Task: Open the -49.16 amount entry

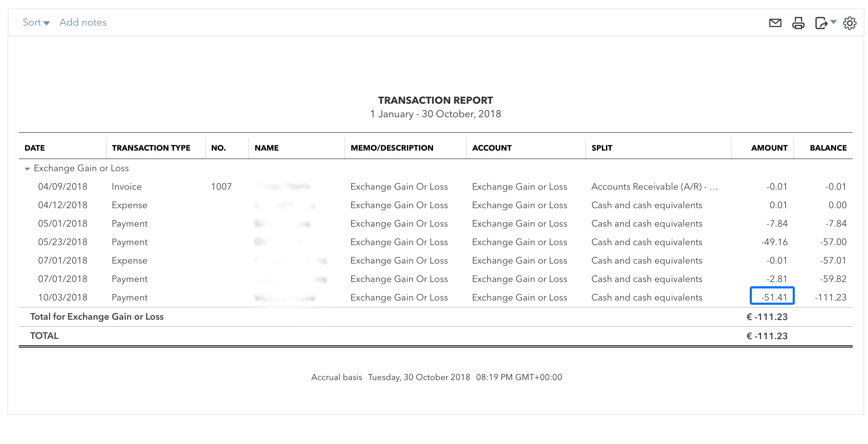Action: [774, 242]
